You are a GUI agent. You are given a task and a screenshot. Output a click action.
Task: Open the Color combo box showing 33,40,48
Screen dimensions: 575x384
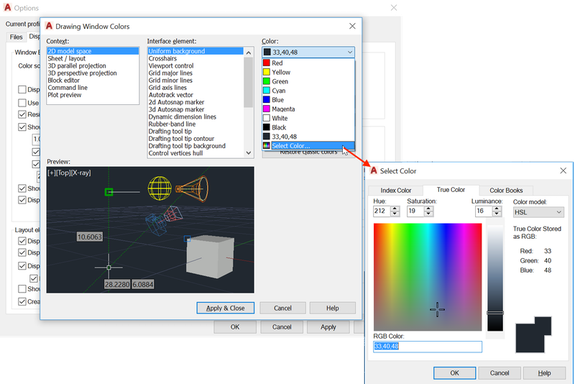coord(308,52)
